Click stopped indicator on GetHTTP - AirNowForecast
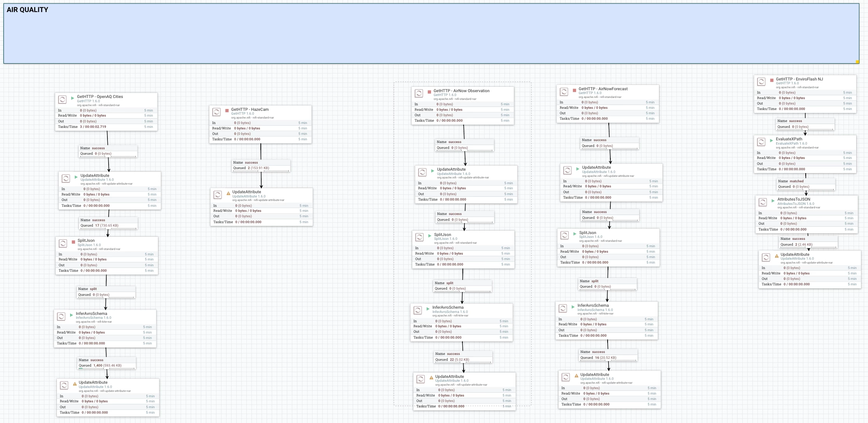Screen dimensions: 868x423 (574, 90)
